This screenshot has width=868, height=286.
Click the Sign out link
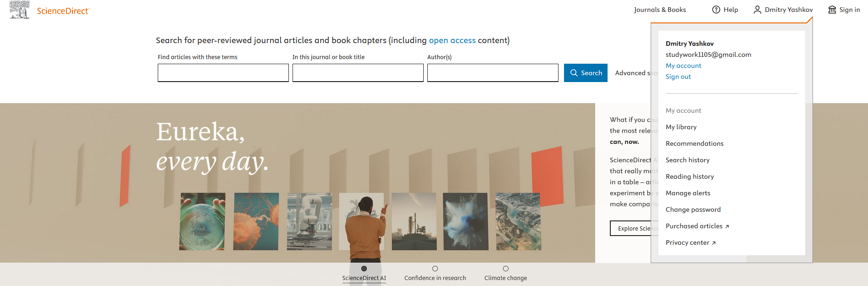tap(678, 77)
